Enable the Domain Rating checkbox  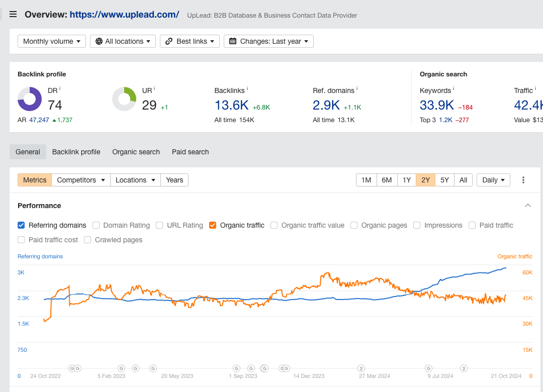coord(96,225)
